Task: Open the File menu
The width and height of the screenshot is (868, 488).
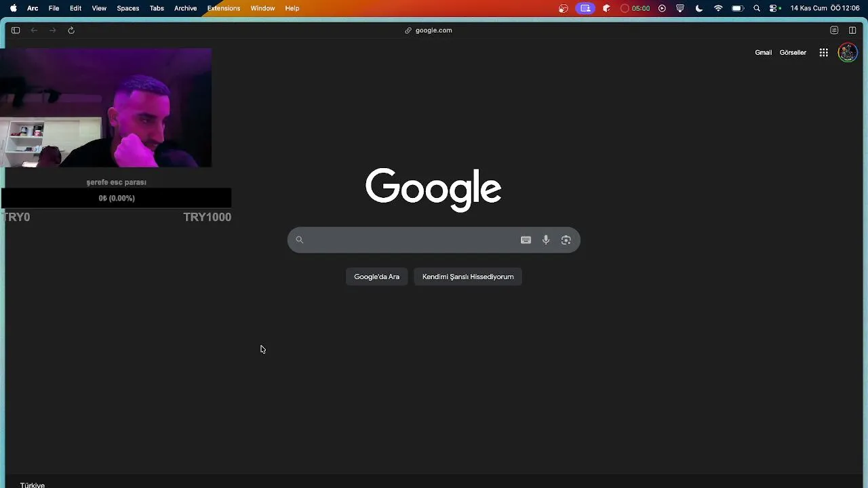Action: tap(54, 8)
